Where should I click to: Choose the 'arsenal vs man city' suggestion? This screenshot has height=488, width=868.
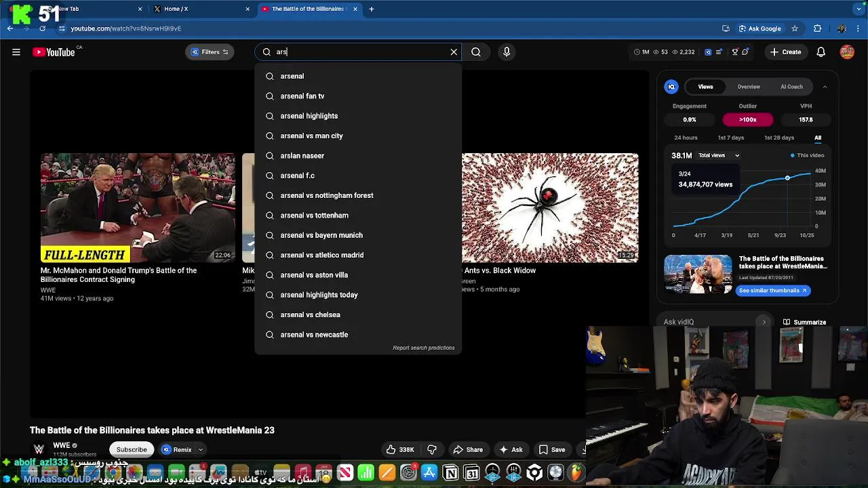(x=358, y=136)
